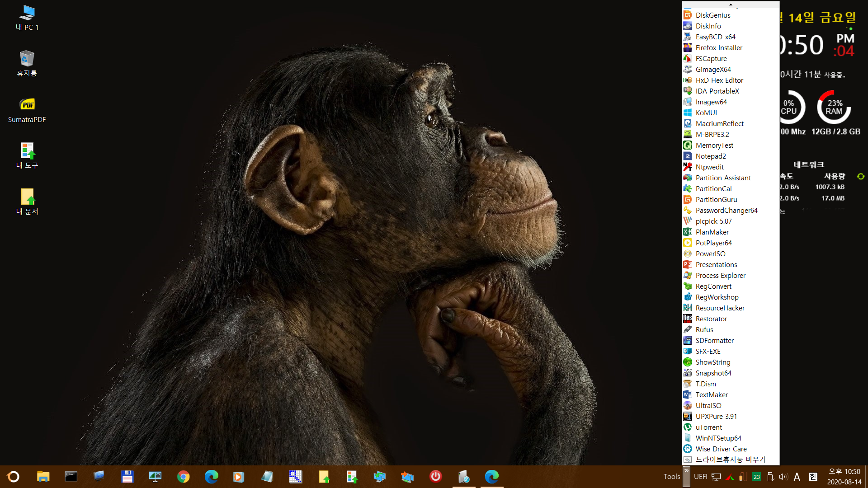Select SDFormatter in the menu
Viewport: 868px width, 488px height.
click(731, 340)
